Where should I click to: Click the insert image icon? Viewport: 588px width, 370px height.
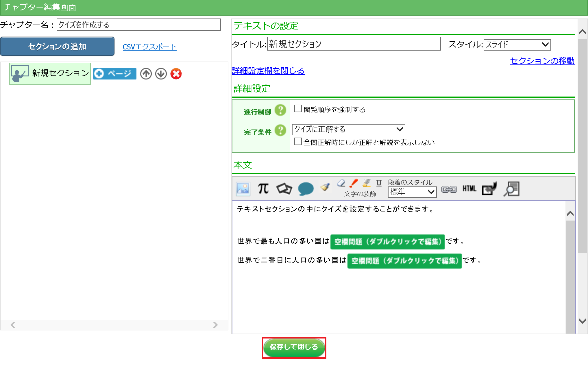click(x=243, y=189)
